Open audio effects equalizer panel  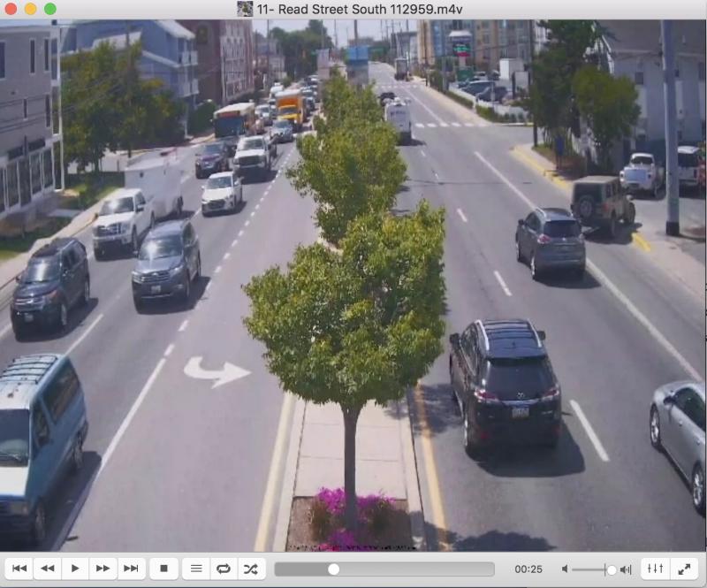point(655,569)
